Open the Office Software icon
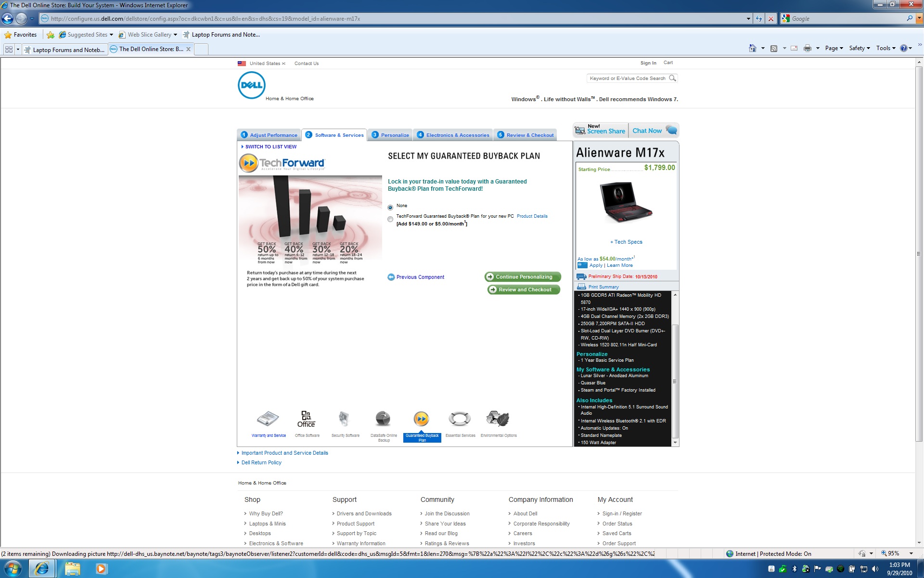This screenshot has height=578, width=924. click(x=306, y=419)
